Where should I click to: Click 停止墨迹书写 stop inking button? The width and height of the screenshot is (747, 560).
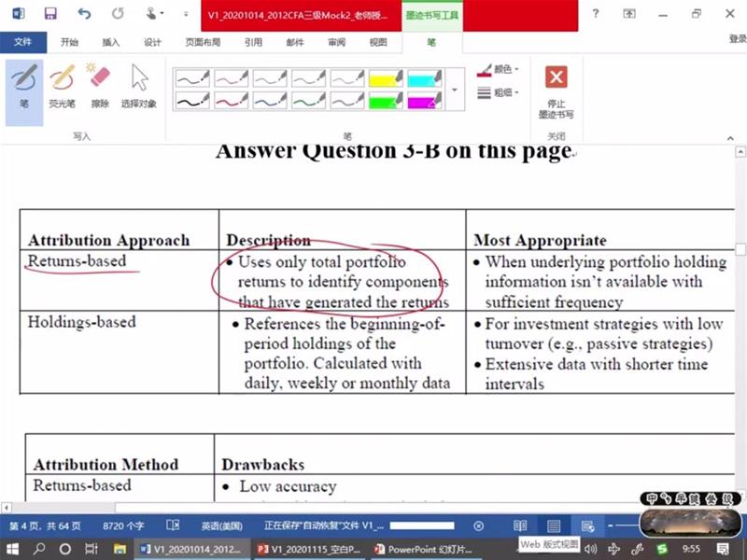(557, 92)
